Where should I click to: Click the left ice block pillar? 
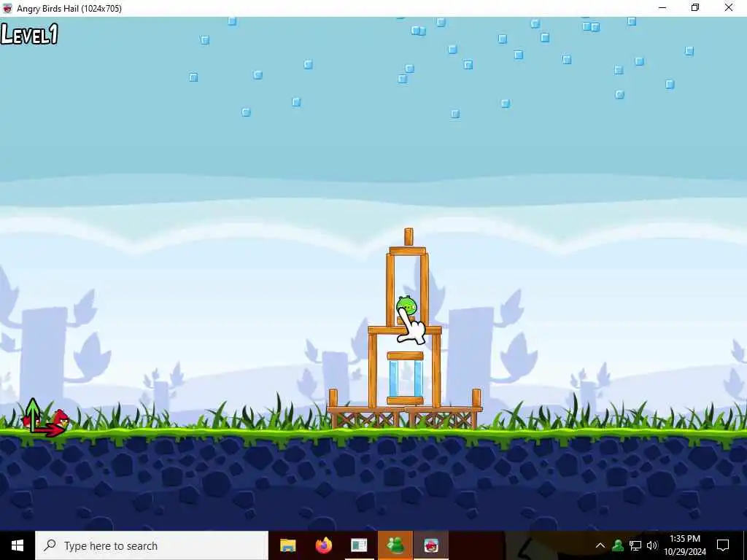(x=393, y=378)
